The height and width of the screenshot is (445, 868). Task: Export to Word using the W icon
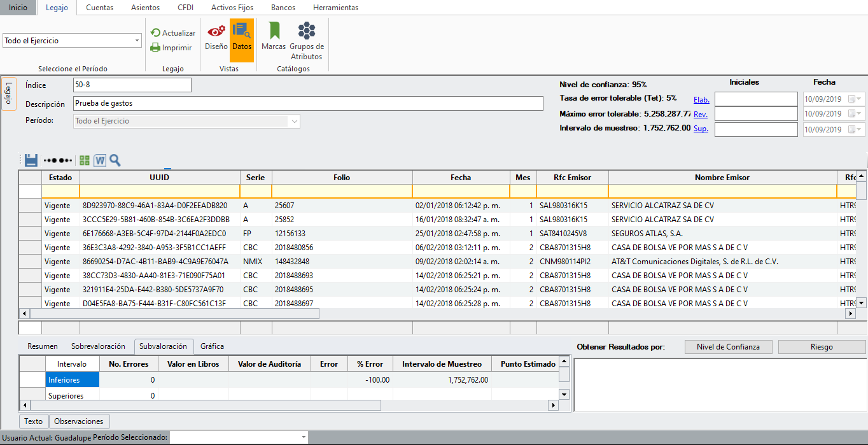coord(100,160)
